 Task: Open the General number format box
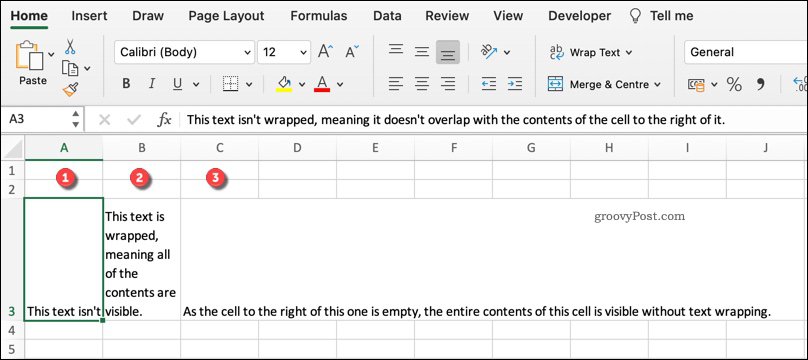[x=746, y=52]
